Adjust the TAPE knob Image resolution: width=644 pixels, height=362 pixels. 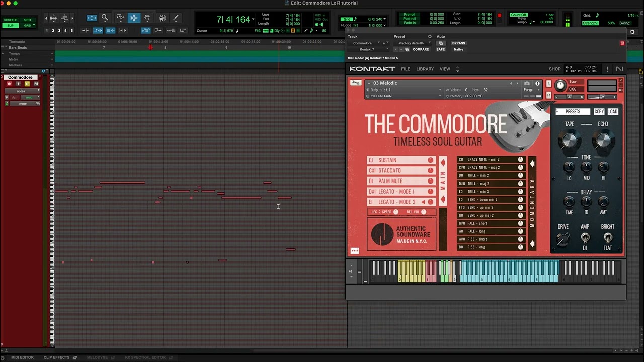[x=569, y=140]
